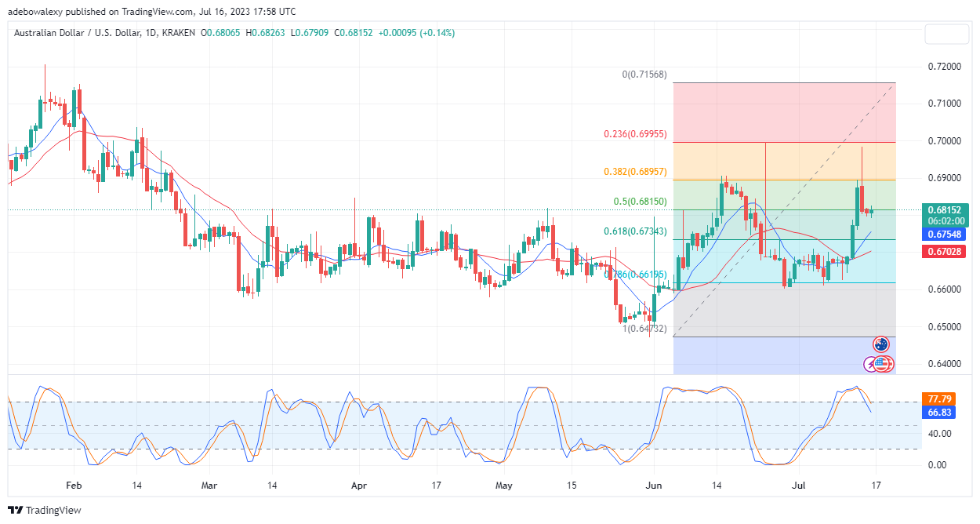
Task: Click the current price label 0.68152
Action: point(946,209)
